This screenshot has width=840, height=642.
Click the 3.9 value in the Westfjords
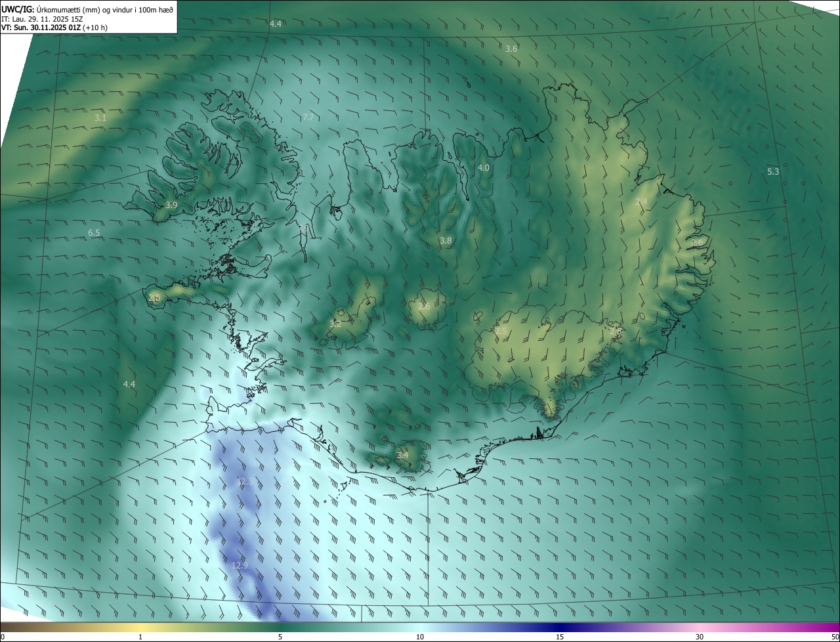171,205
